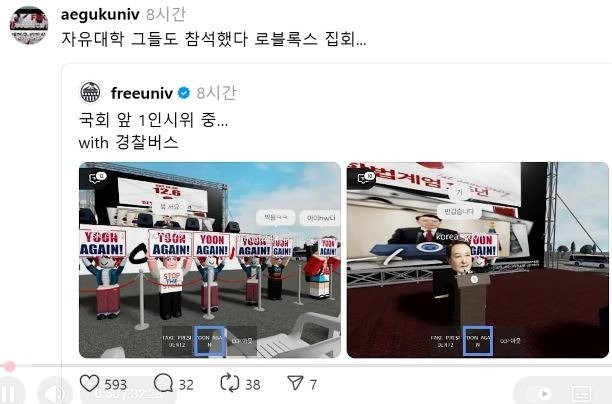Share the post with the paper plane icon
Screen dimensions: 612x404
[x=295, y=383]
